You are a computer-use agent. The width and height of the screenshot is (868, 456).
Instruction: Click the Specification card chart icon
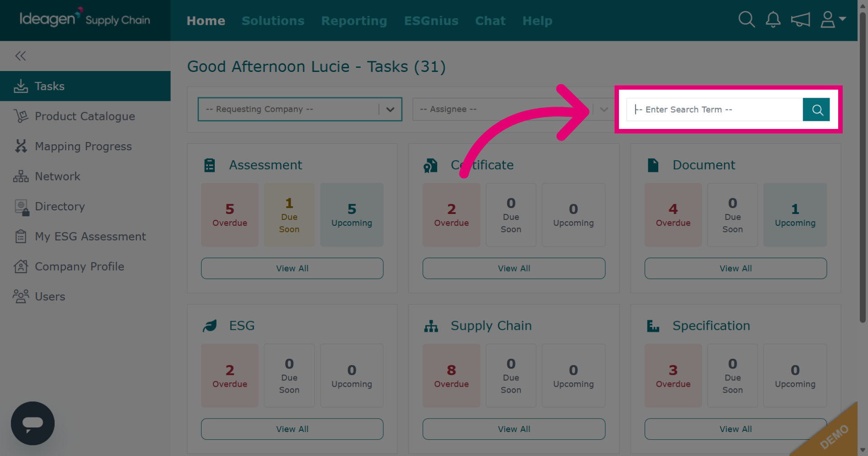point(653,326)
